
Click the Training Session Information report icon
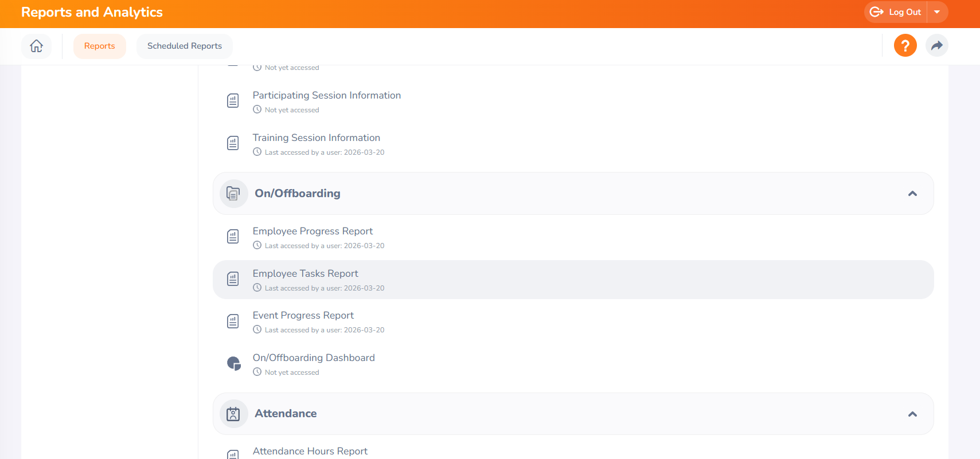click(x=233, y=143)
